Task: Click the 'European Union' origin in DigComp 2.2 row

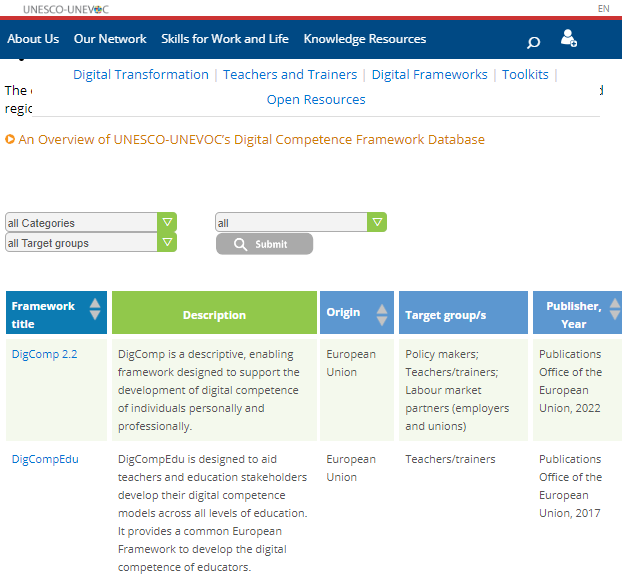Action: coord(351,363)
